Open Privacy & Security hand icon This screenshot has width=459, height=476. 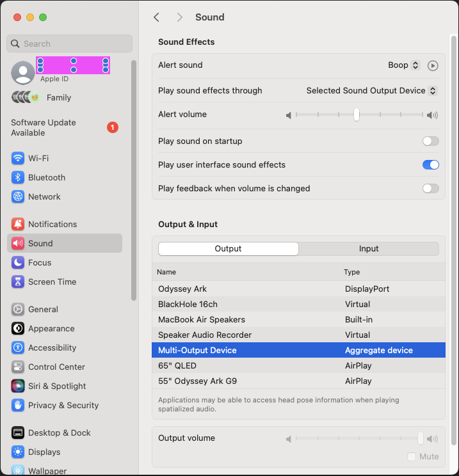(18, 405)
